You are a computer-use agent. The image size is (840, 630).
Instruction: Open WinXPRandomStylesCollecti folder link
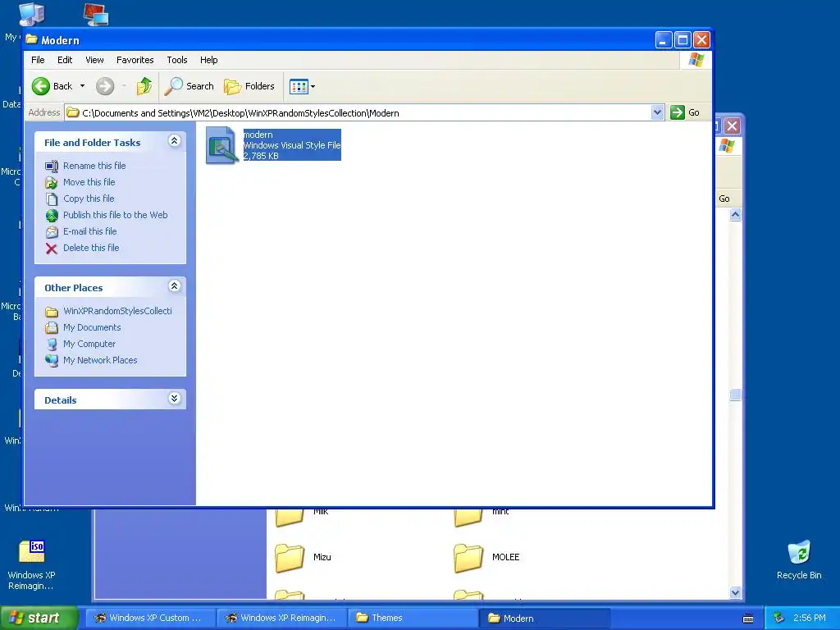pos(117,311)
